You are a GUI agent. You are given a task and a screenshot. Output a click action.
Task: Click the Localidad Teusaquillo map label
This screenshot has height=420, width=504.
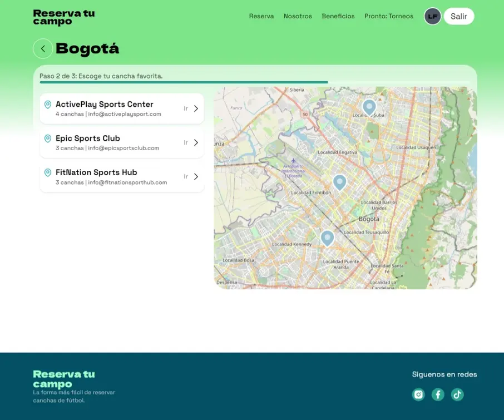[x=367, y=233]
